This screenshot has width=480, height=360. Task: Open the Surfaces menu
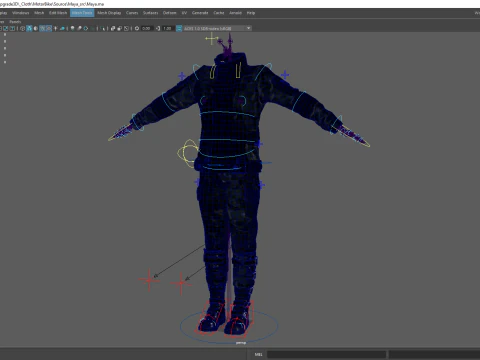click(150, 13)
